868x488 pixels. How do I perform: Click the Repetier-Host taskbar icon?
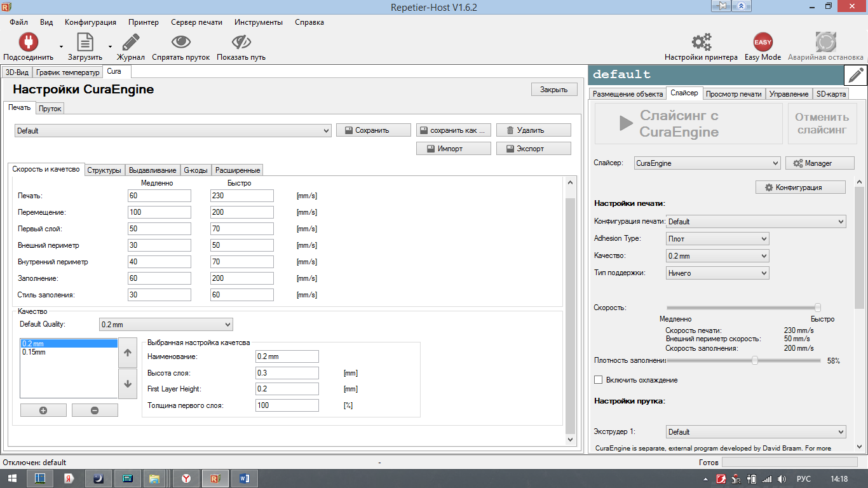coord(215,478)
